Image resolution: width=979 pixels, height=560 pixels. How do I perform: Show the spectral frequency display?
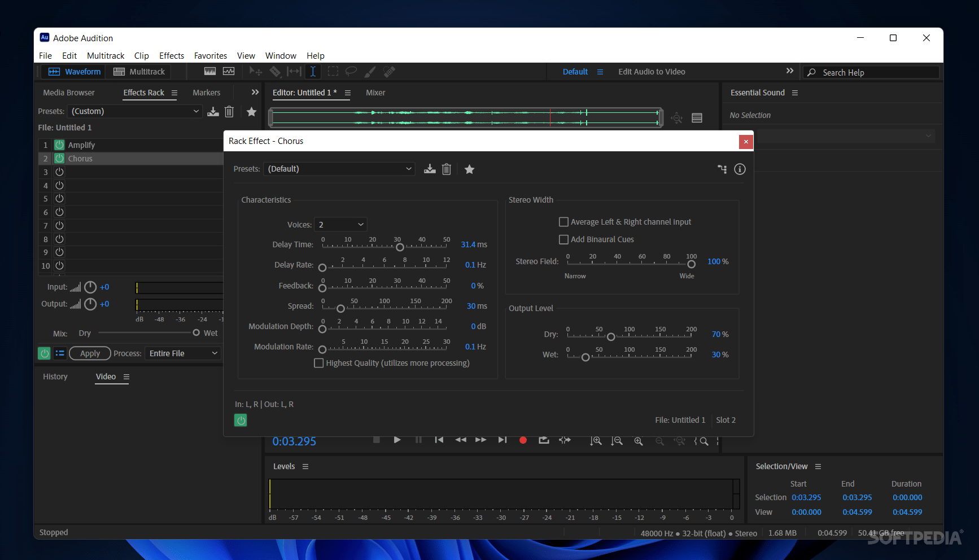click(210, 72)
